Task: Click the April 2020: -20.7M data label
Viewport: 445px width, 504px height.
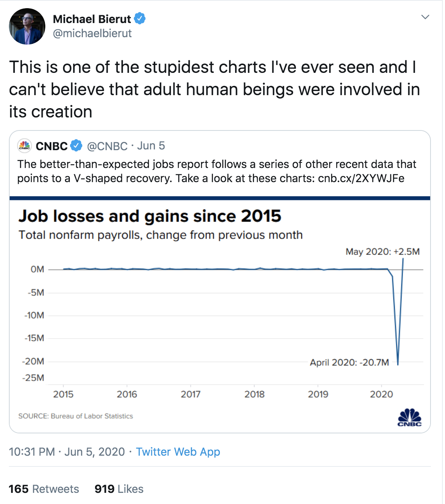Action: (x=349, y=362)
